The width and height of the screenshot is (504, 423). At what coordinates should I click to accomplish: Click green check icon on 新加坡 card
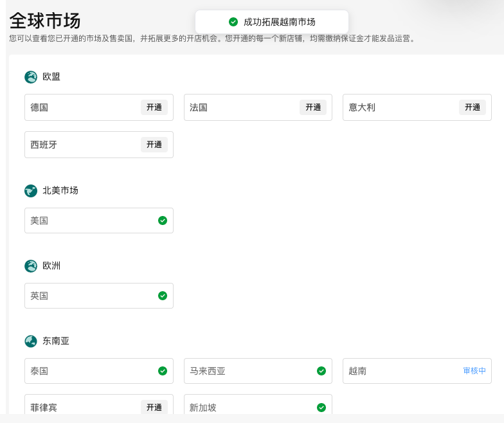point(321,408)
